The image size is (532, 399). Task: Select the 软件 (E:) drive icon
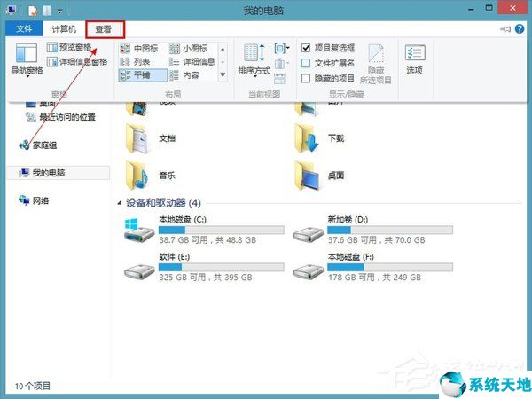(139, 271)
